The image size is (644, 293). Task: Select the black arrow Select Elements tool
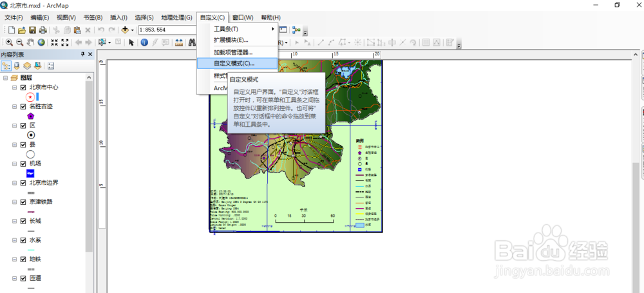point(131,43)
